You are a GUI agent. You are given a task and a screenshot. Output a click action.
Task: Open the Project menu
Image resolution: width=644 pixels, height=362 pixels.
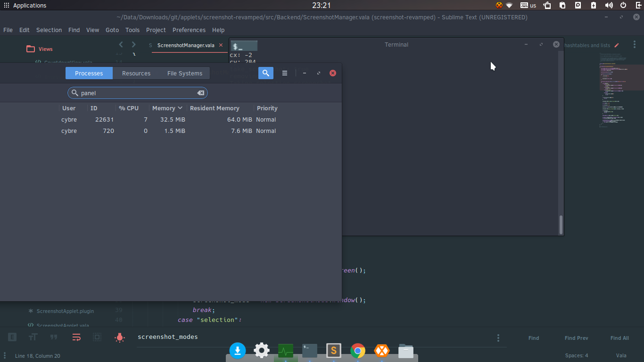coord(156,30)
